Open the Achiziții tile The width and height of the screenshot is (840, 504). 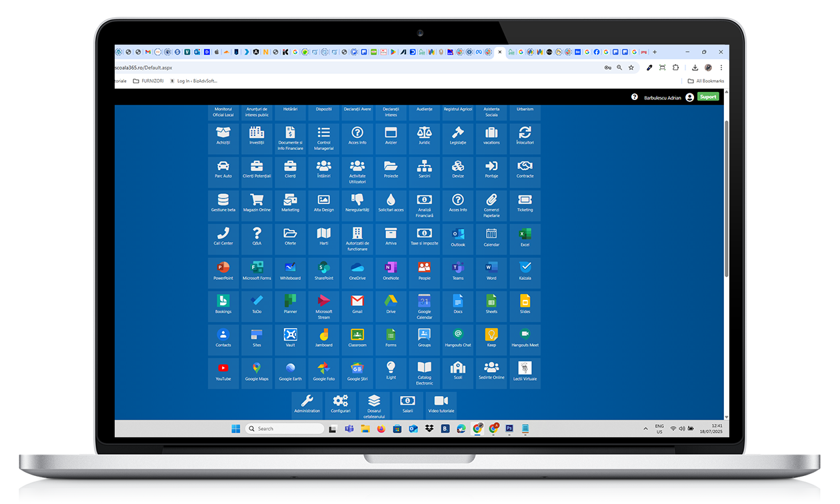tap(223, 136)
